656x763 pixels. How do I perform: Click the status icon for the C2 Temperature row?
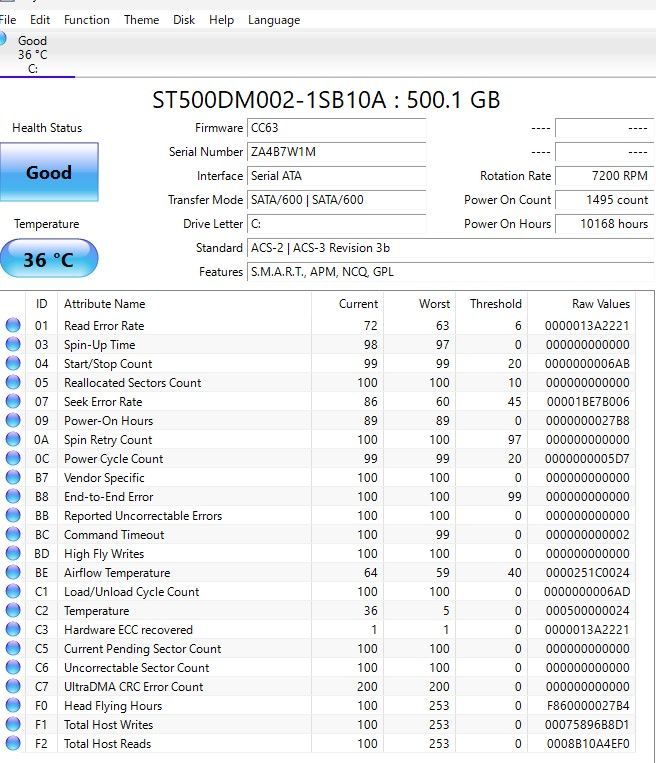tap(13, 610)
